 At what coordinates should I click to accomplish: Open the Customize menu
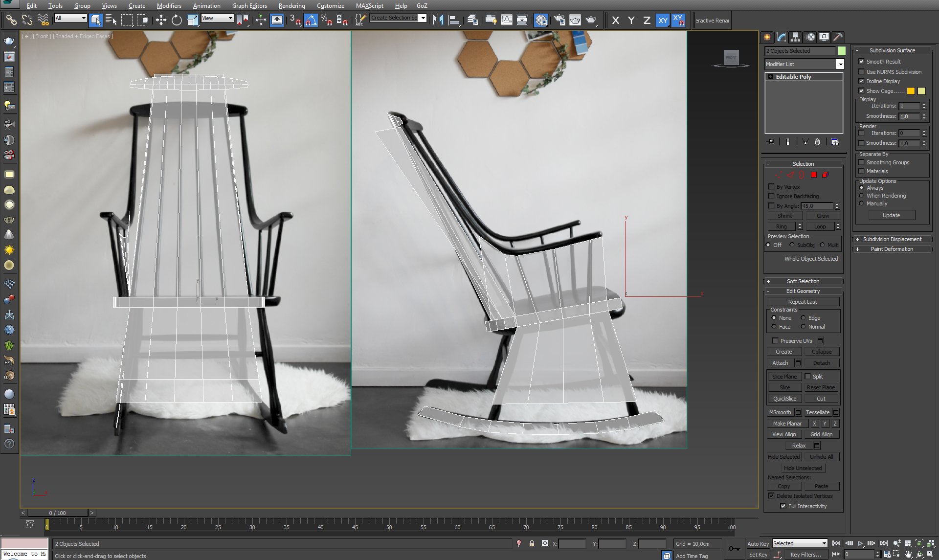(331, 6)
